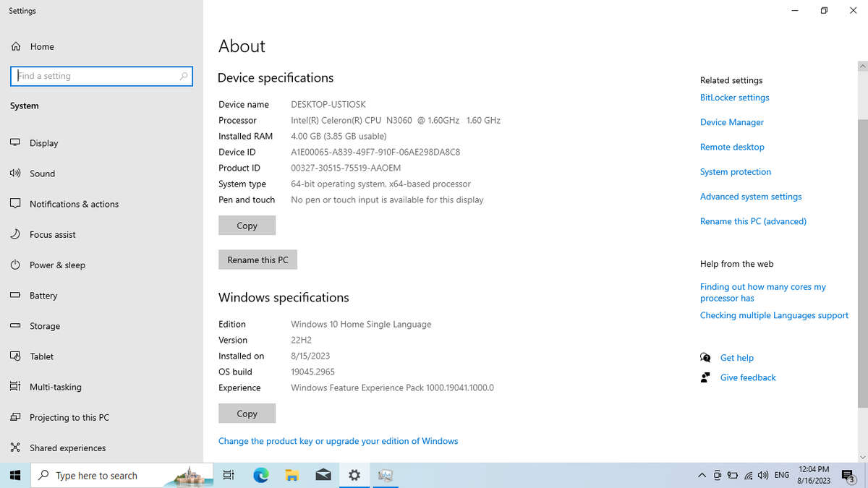Open Focus assist settings icon

click(x=16, y=234)
